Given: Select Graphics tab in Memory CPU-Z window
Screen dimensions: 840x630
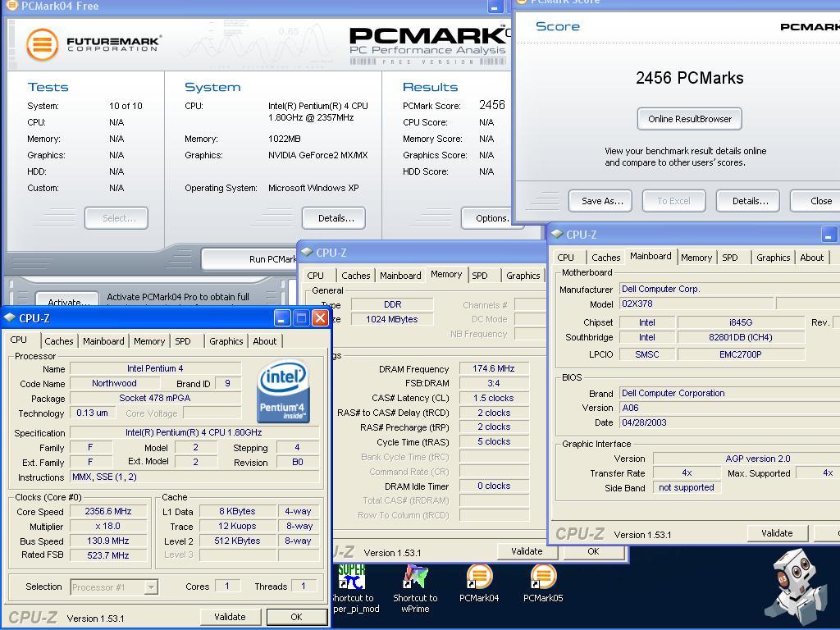Looking at the screenshot, I should pyautogui.click(x=523, y=276).
